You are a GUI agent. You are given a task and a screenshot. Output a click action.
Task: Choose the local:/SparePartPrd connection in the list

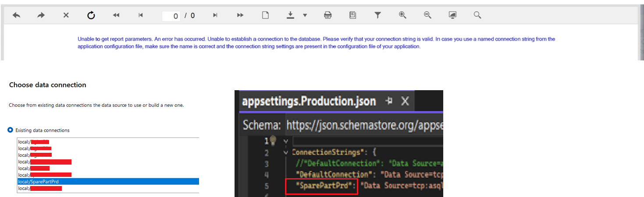coord(107,181)
